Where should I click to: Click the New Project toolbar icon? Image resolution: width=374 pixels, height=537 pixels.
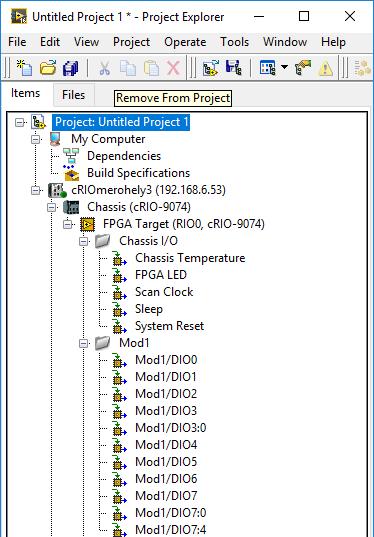coord(24,67)
